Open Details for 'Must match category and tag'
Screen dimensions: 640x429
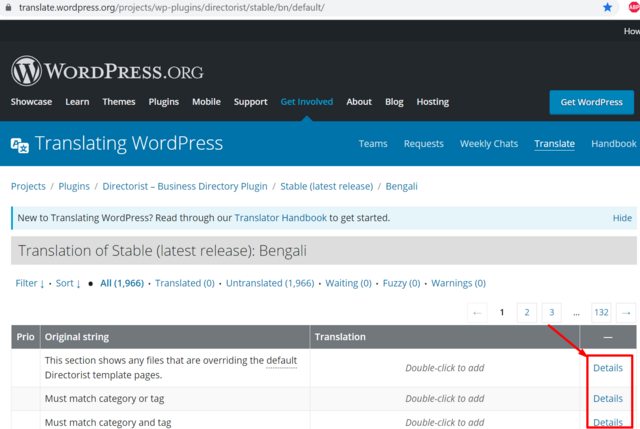[x=608, y=422]
